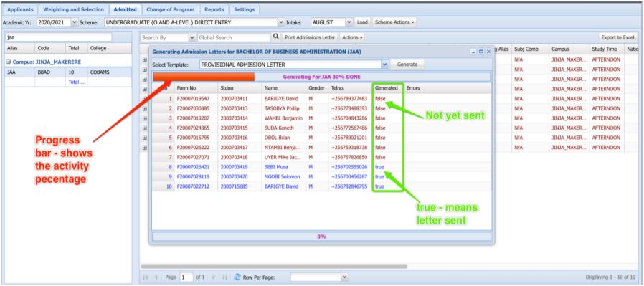
Task: Go to the next page arrow
Action: (x=214, y=277)
